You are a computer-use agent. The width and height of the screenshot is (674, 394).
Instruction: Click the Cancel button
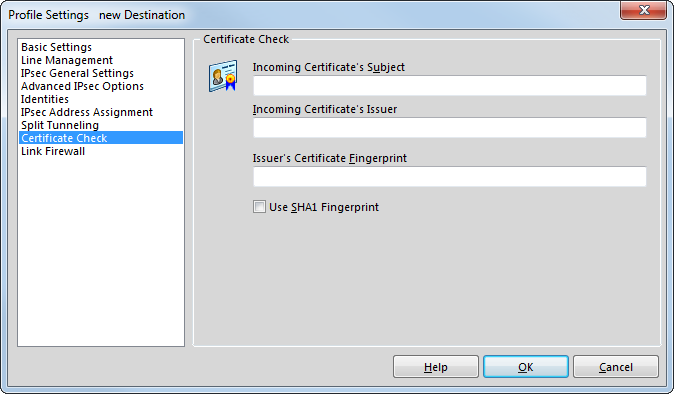coord(616,367)
